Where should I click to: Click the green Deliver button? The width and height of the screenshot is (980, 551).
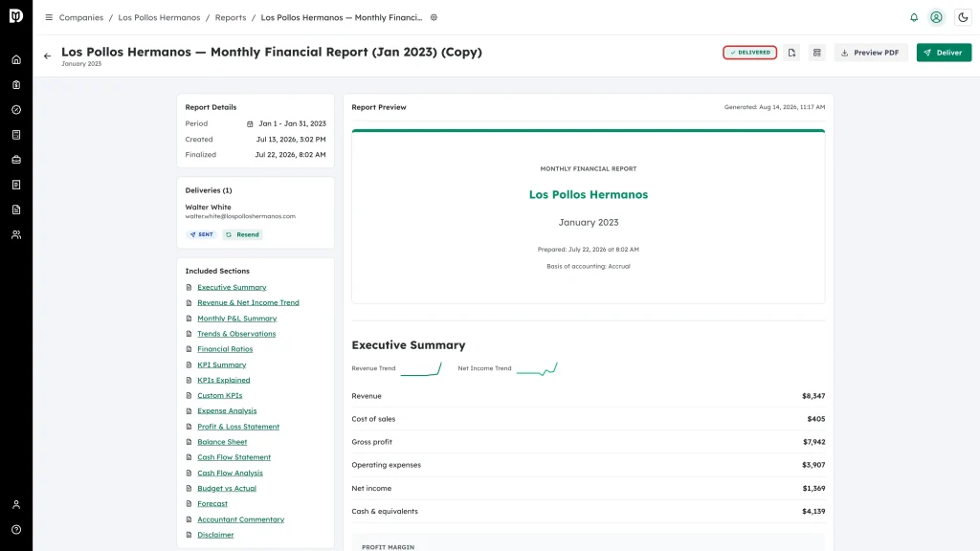pos(944,53)
